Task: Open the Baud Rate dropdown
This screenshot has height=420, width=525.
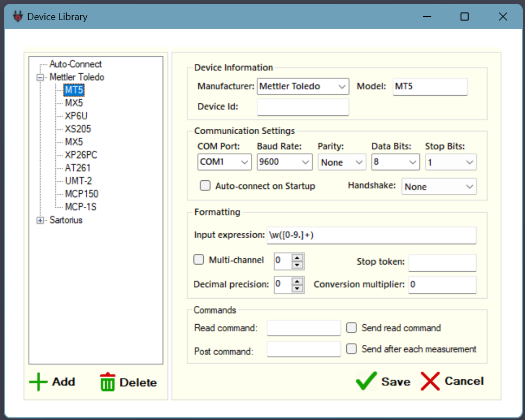Action: tap(284, 162)
